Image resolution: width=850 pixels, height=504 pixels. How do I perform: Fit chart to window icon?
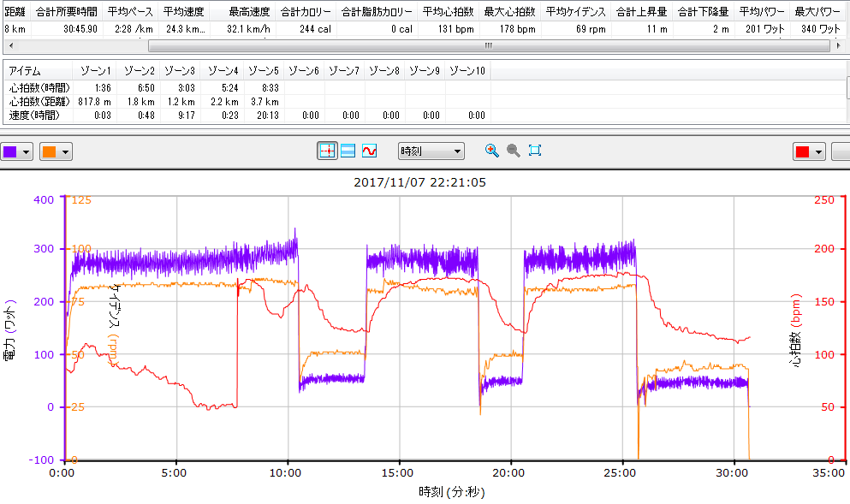[535, 151]
